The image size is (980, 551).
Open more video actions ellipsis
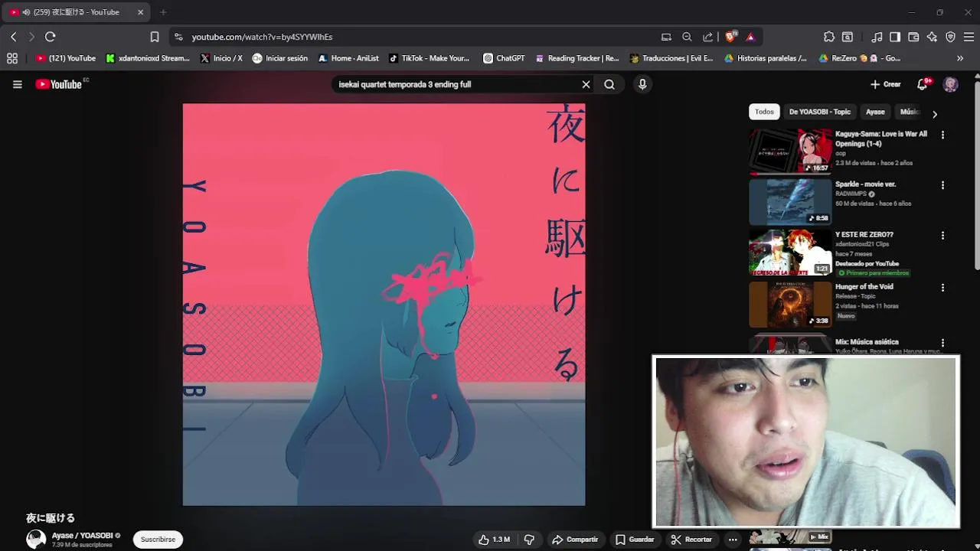[733, 540]
